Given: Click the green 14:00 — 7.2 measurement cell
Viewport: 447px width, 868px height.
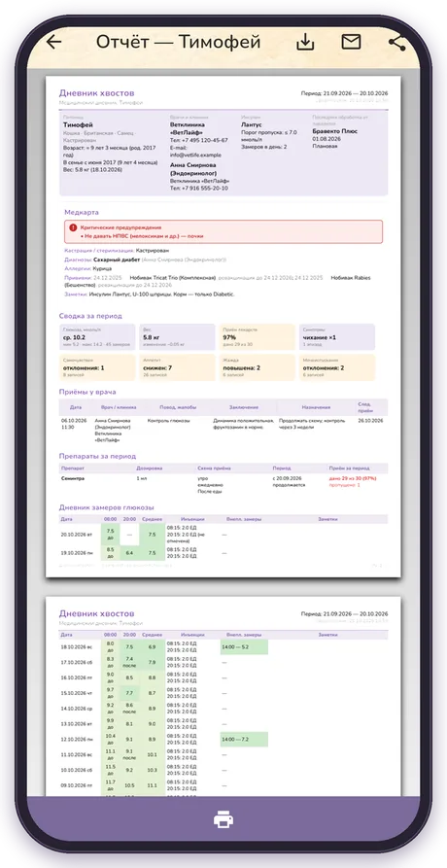Looking at the screenshot, I should (x=244, y=739).
